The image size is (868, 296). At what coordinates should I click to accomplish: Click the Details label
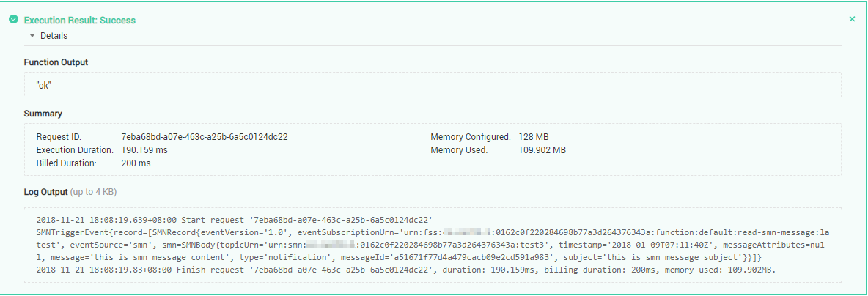(54, 35)
